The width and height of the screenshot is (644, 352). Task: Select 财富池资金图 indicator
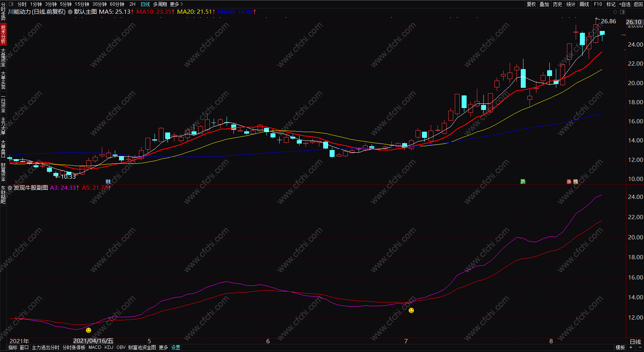(x=142, y=348)
